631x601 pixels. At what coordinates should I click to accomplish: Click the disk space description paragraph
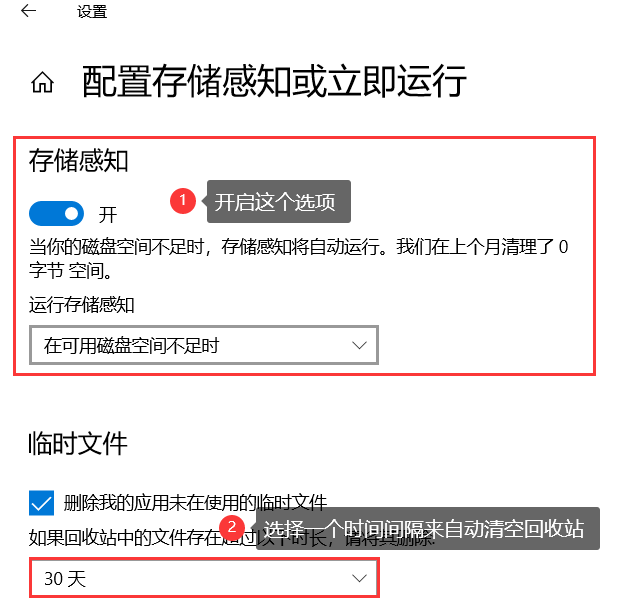[x=298, y=258]
